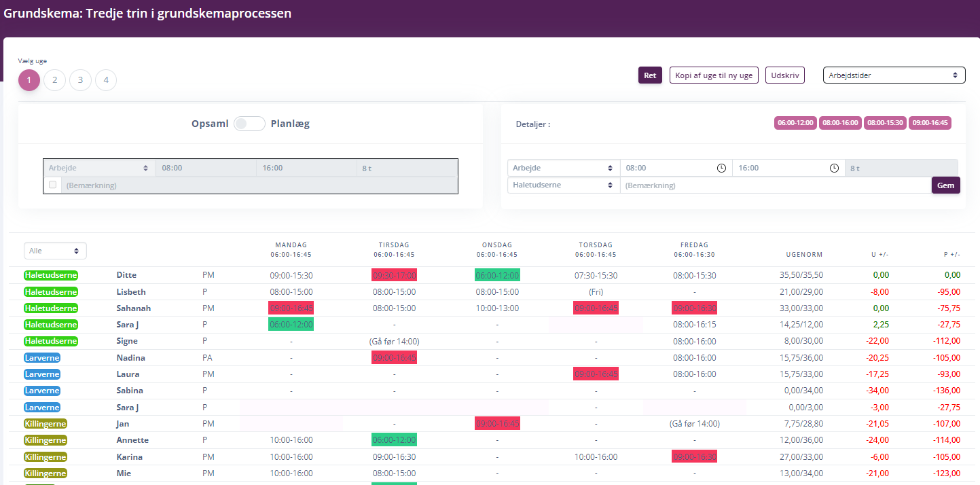Pick the 09:00-16:45 preset chip
This screenshot has width=980, height=485.
tap(930, 123)
